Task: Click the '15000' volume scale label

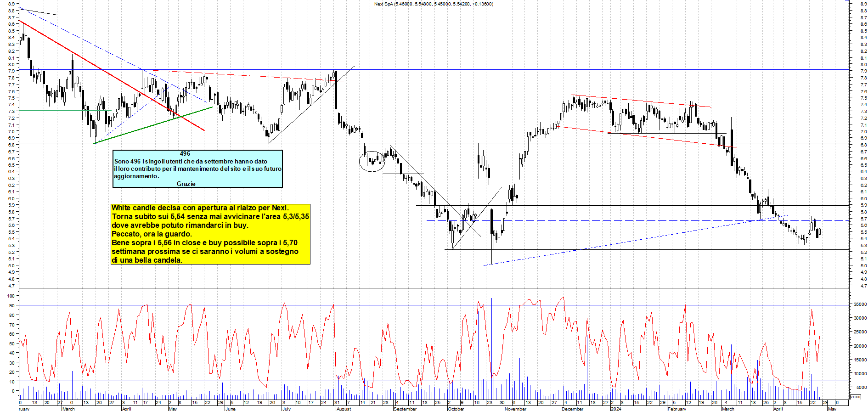Action: pyautogui.click(x=860, y=360)
